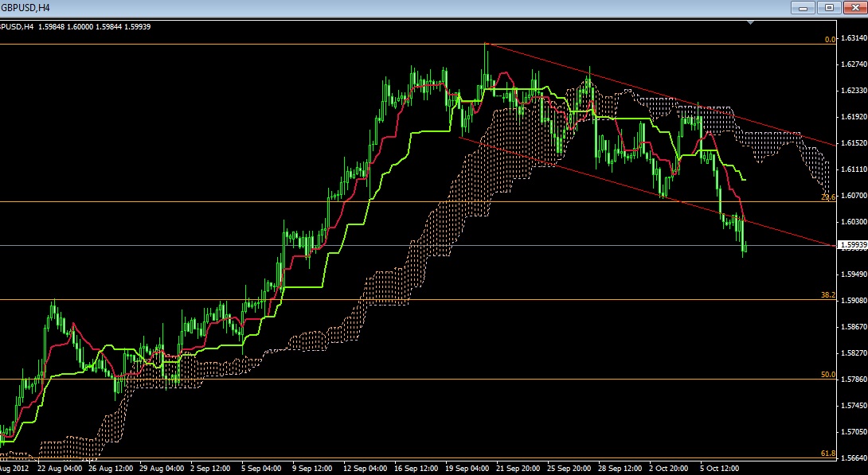Click the 16 Sep 12:00 time label
Viewport: 868px width, 475px height.
click(416, 469)
